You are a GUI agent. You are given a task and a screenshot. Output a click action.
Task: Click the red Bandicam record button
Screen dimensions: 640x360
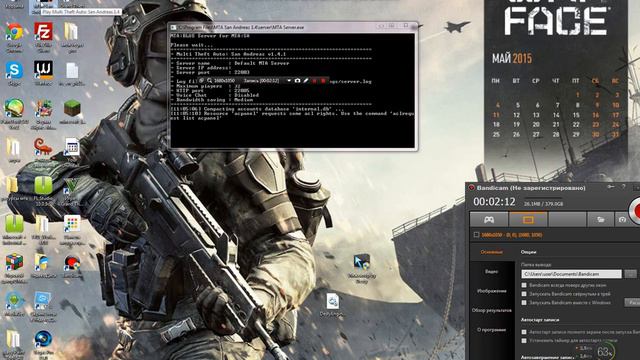[x=635, y=211]
